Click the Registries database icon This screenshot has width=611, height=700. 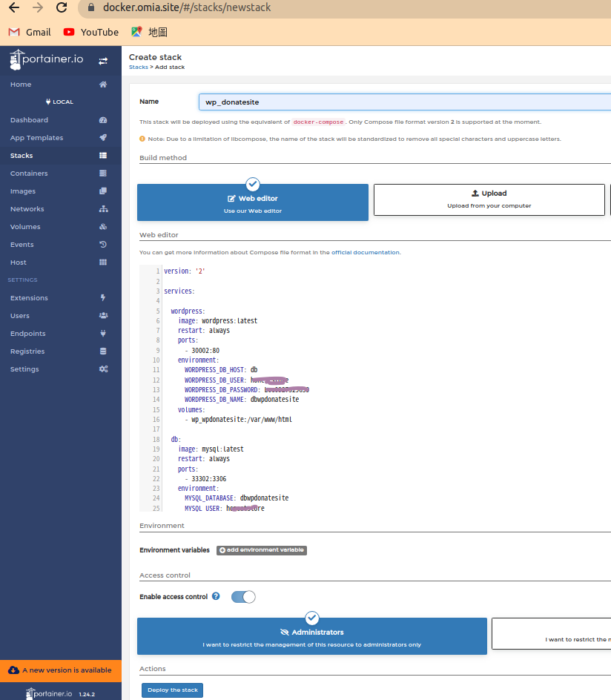click(x=103, y=351)
